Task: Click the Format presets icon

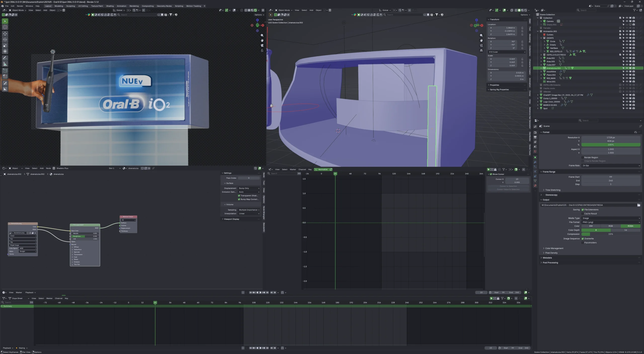Action: tap(636, 132)
